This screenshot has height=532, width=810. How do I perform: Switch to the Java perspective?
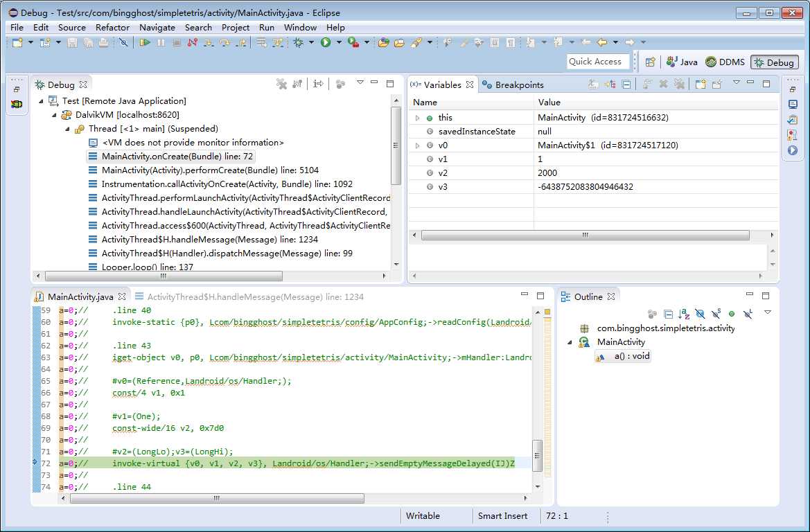(682, 62)
